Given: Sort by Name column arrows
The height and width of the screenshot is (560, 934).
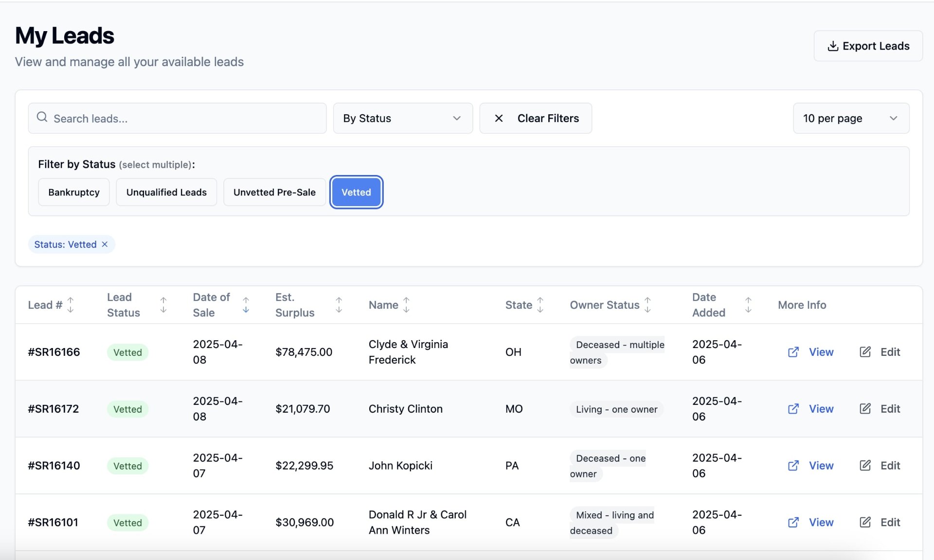Looking at the screenshot, I should 406,305.
